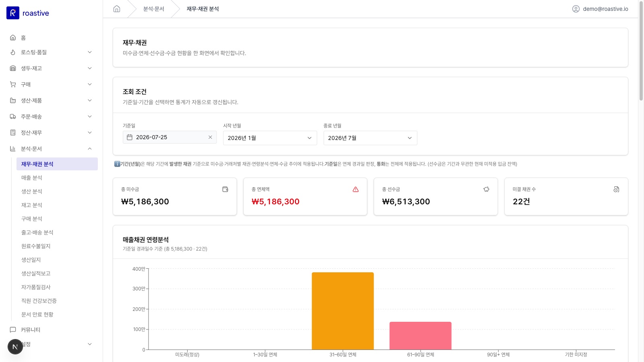The height and width of the screenshot is (362, 644).
Task: Expand the 생두·재고 menu chevron
Action: point(90,68)
